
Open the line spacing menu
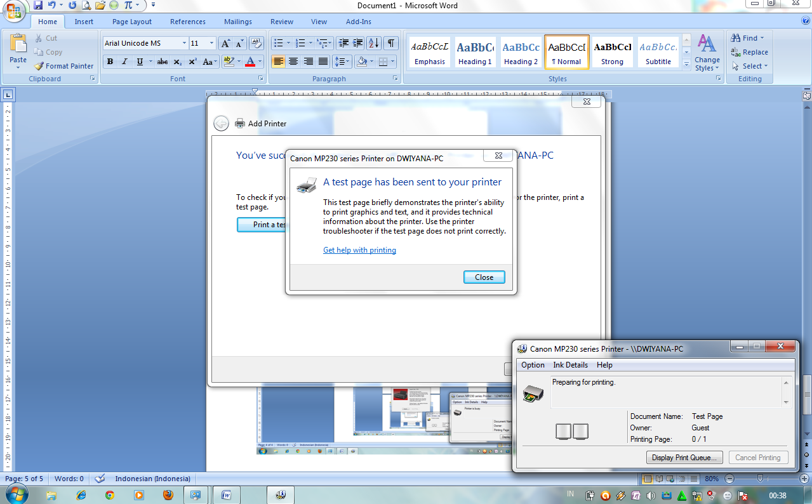point(342,62)
